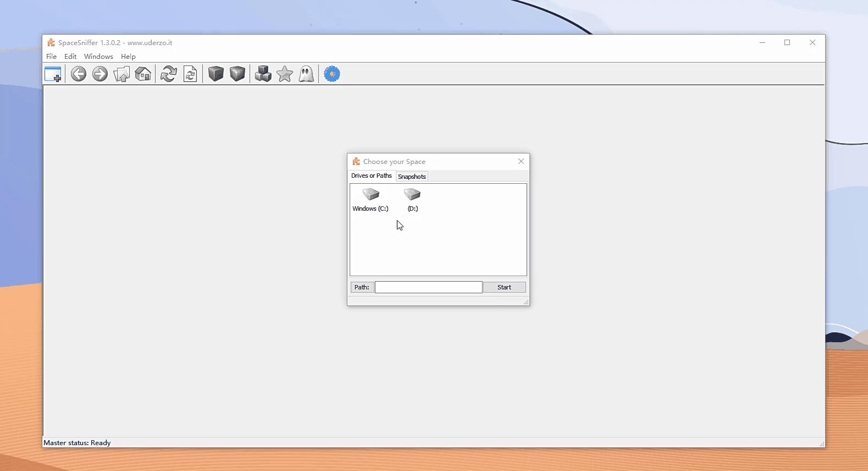Image resolution: width=868 pixels, height=471 pixels.
Task: Select the (D:) drive icon
Action: tap(413, 200)
